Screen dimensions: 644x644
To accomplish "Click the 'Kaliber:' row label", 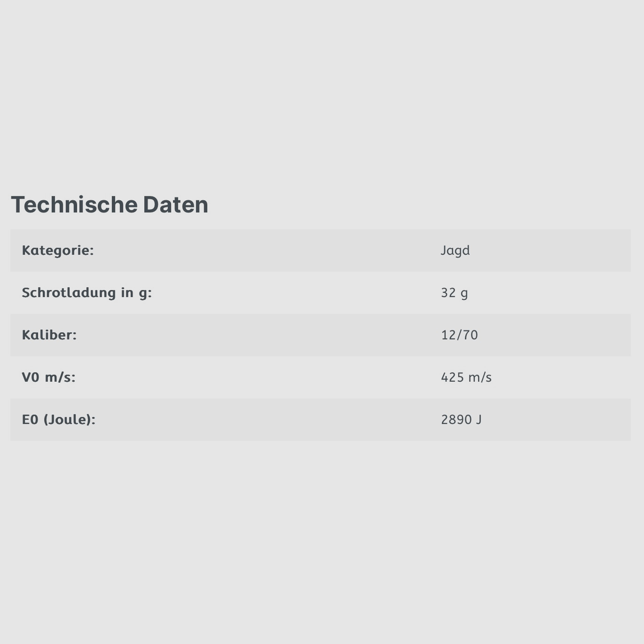I will point(49,335).
